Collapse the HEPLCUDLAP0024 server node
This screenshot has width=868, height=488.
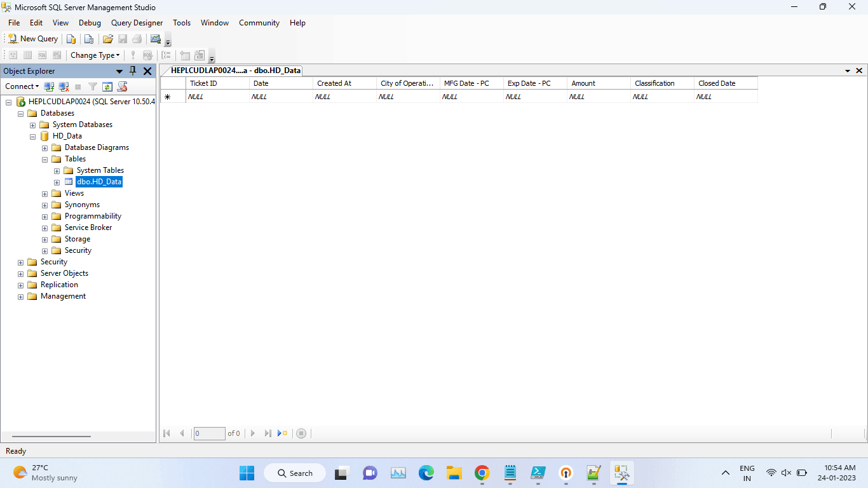[8, 102]
